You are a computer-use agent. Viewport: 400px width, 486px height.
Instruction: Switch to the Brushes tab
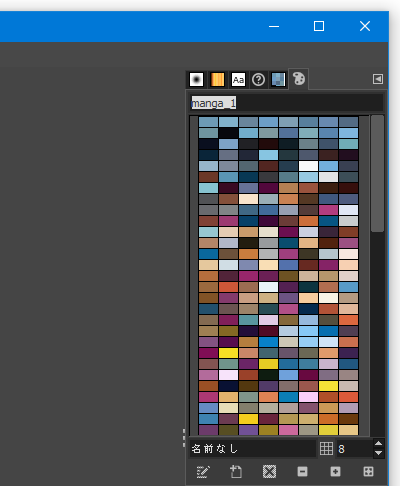tap(196, 80)
